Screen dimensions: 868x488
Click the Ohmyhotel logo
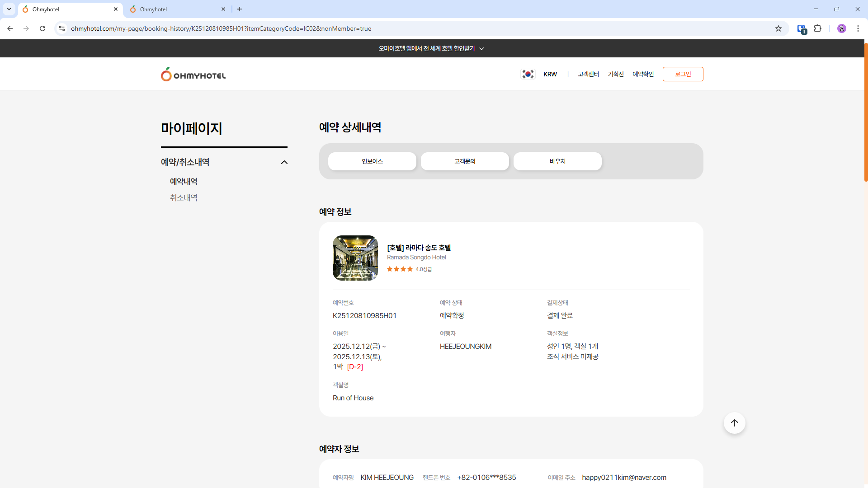tap(193, 75)
